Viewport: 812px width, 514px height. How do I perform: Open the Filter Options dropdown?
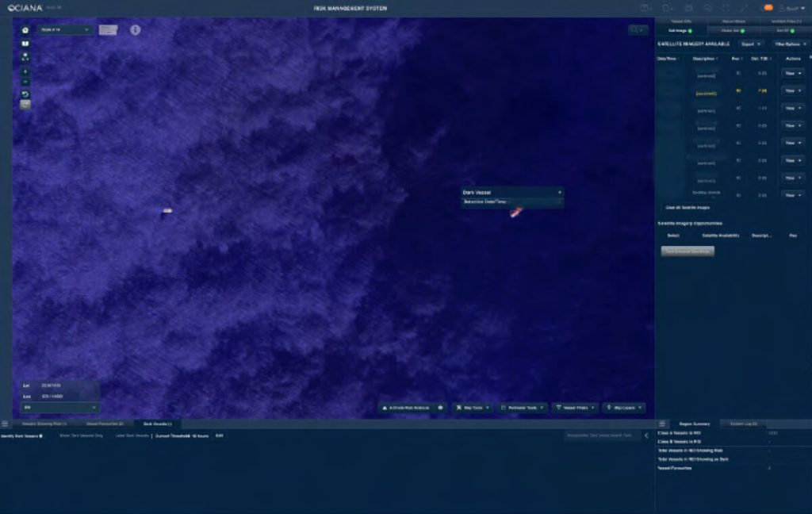click(x=789, y=44)
